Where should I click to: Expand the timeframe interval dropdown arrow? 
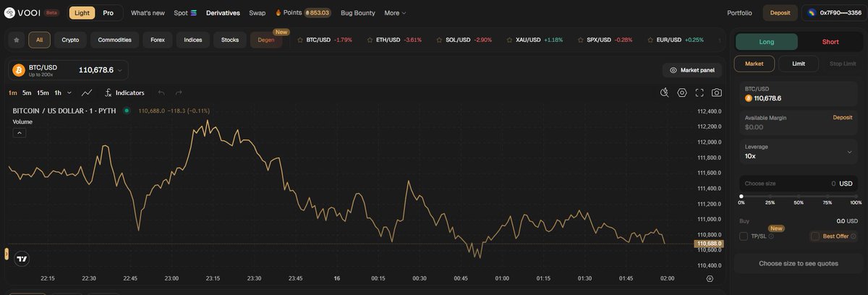point(69,93)
